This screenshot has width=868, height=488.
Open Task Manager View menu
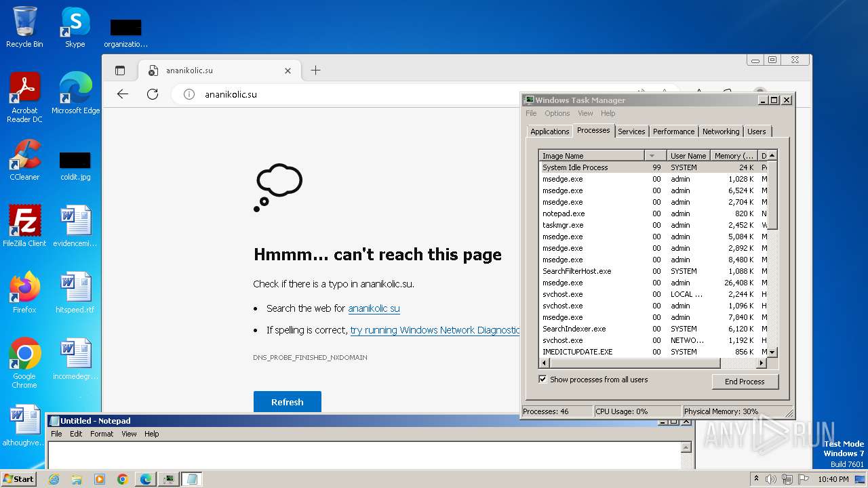[585, 113]
